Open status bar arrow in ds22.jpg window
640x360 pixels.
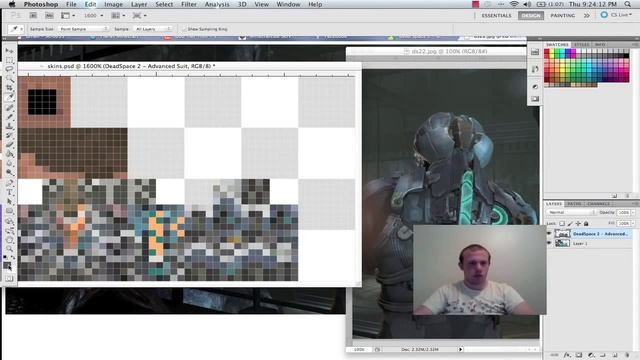point(460,349)
